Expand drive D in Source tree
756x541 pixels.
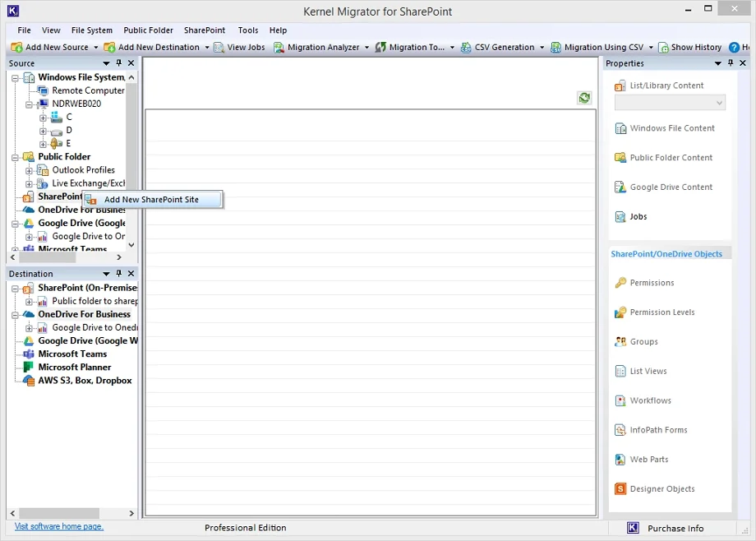click(43, 132)
